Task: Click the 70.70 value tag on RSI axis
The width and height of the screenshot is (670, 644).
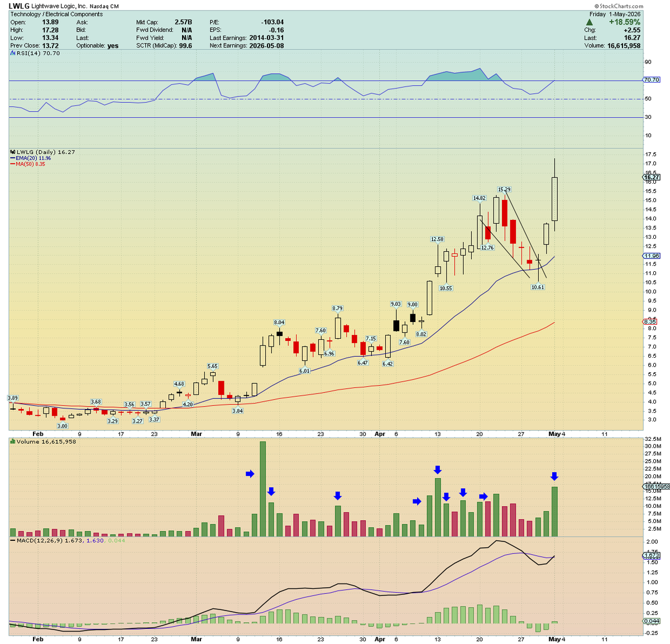Action: point(652,80)
